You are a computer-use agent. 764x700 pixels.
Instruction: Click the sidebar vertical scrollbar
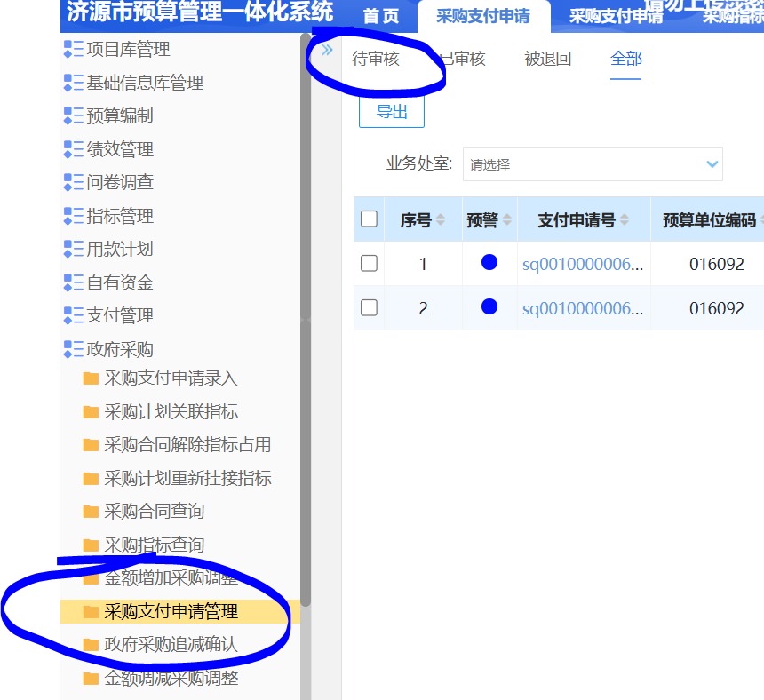click(x=306, y=320)
